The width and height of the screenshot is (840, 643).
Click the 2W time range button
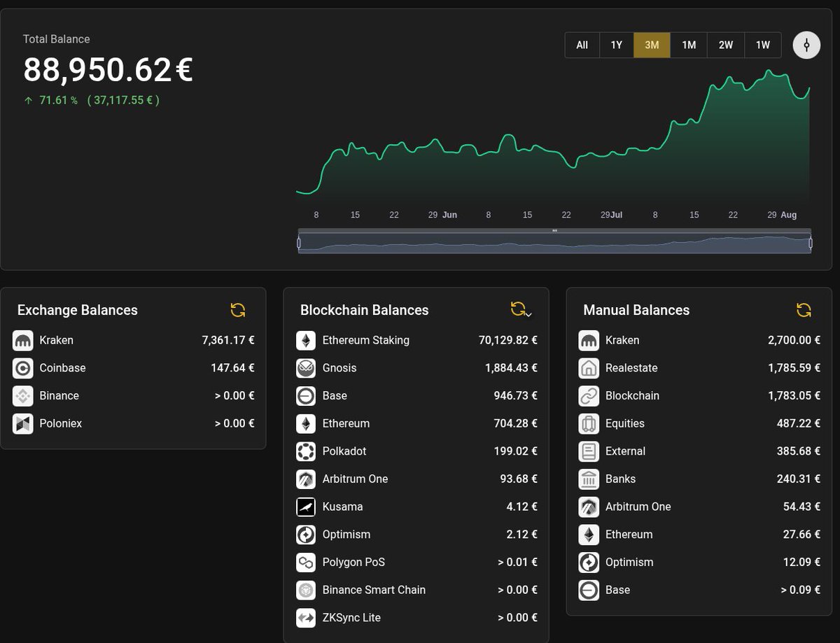click(725, 45)
